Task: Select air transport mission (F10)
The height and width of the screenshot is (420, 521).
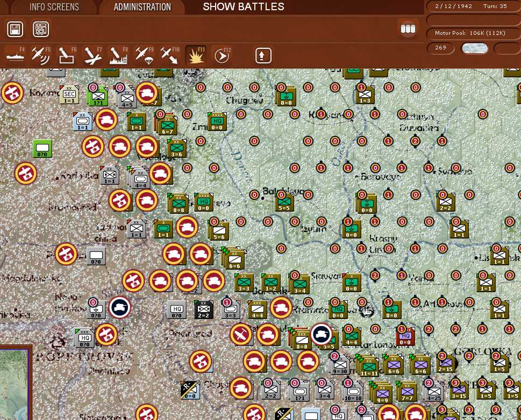Action: point(169,54)
